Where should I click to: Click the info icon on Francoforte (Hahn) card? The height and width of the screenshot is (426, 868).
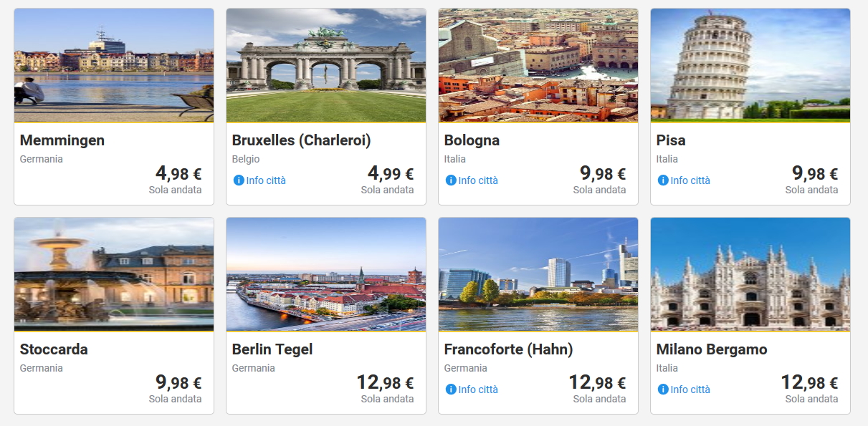[x=451, y=389]
